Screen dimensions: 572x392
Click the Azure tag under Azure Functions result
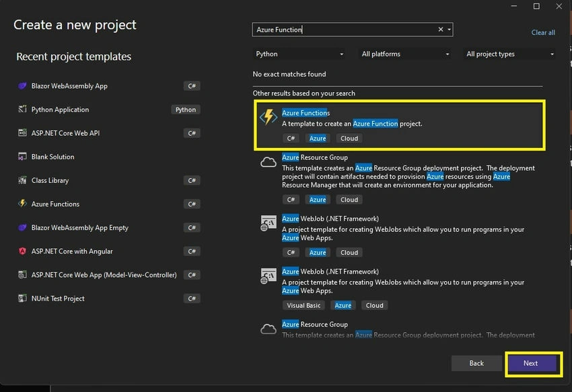point(318,139)
